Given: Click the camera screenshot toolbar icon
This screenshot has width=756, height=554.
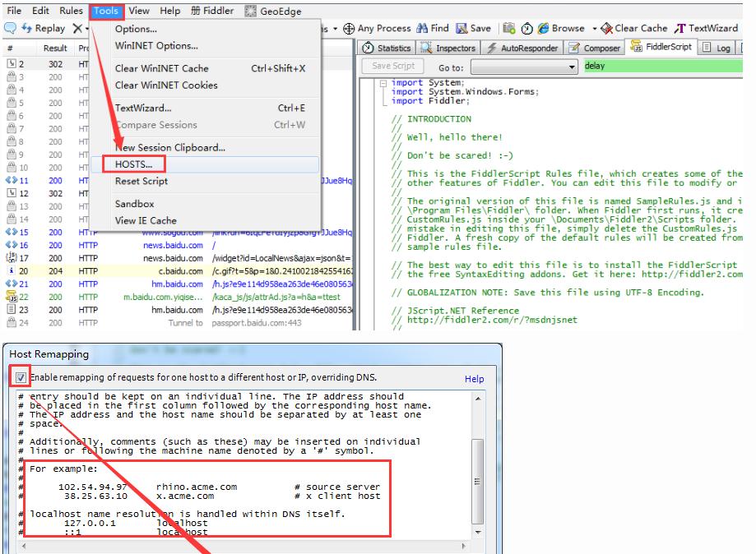Looking at the screenshot, I should coord(508,29).
